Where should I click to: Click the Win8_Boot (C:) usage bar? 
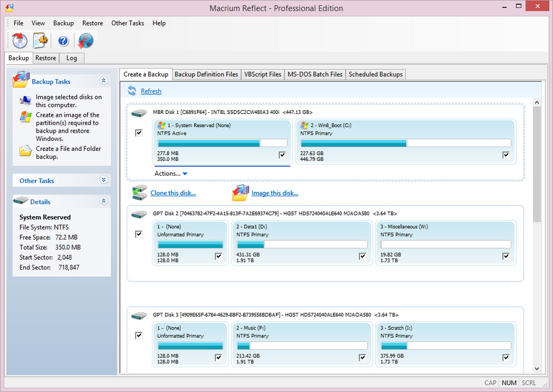point(405,143)
